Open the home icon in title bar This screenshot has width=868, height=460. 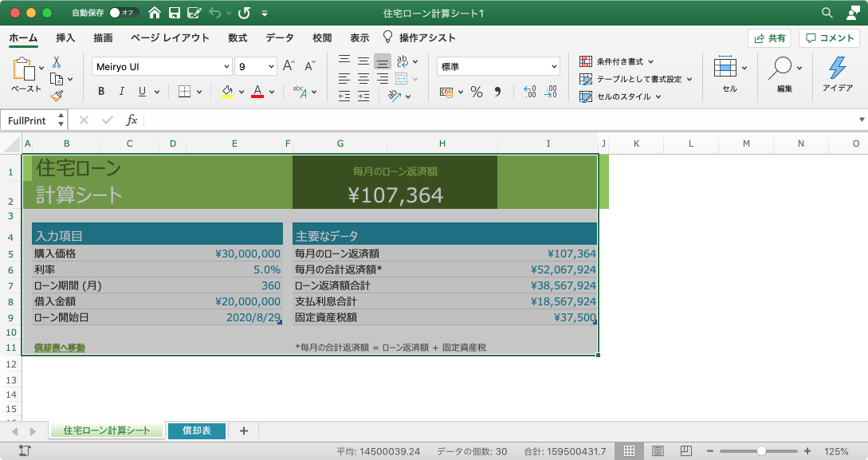[155, 13]
